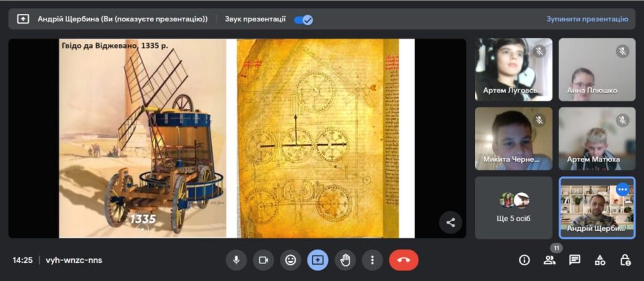Toggle the Звук презентації switch
This screenshot has height=281, width=644.
tap(303, 19)
